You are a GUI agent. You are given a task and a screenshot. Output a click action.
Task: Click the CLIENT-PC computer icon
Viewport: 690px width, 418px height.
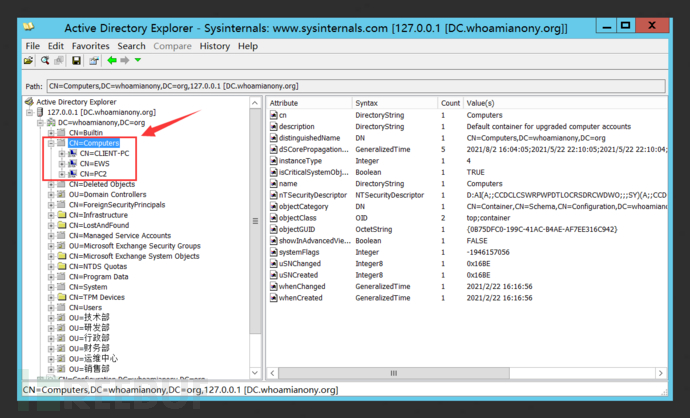(x=73, y=153)
